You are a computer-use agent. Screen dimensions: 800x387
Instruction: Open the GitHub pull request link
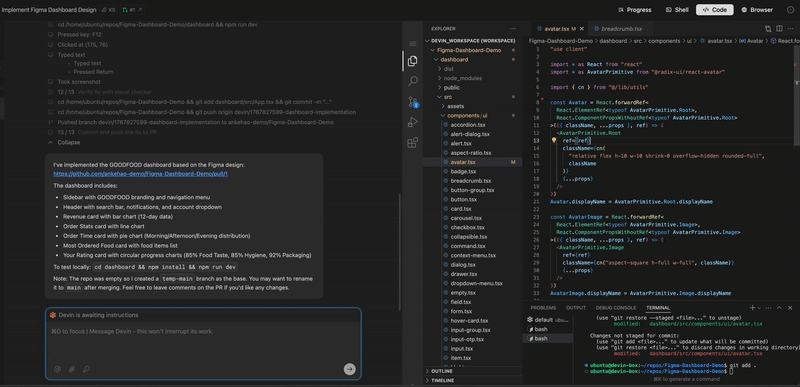coord(140,174)
